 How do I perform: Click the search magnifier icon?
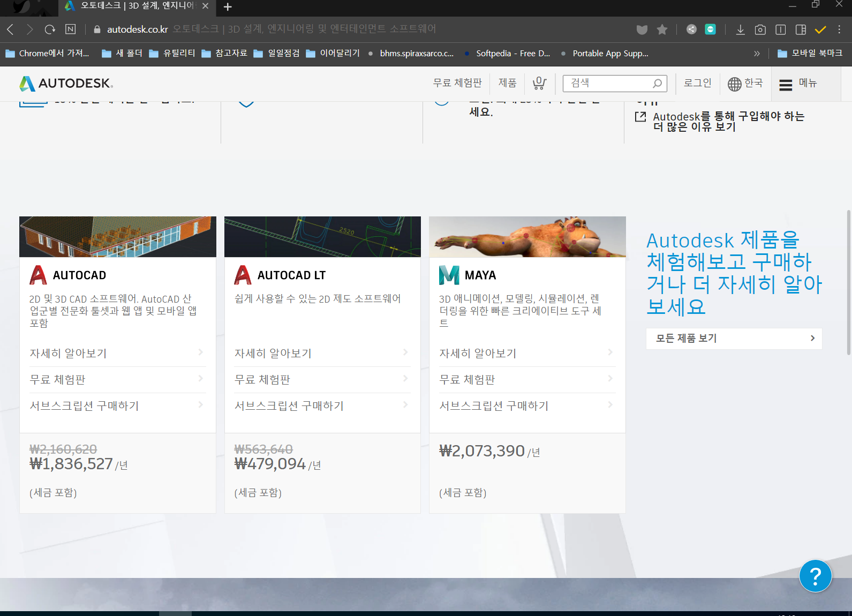(658, 83)
